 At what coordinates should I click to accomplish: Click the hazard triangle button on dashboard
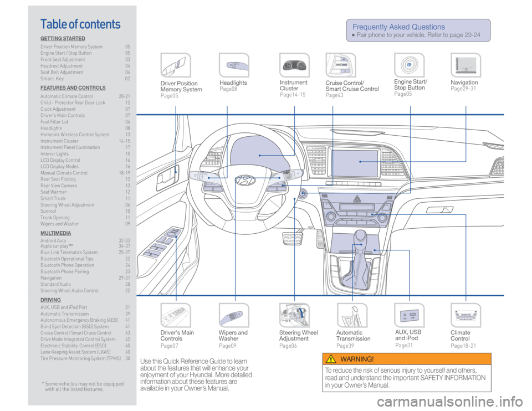click(x=356, y=199)
